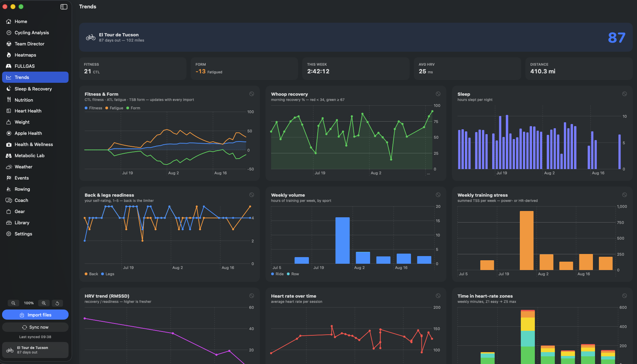Toggle the Legs legend series
This screenshot has width=637, height=364.
click(108, 274)
